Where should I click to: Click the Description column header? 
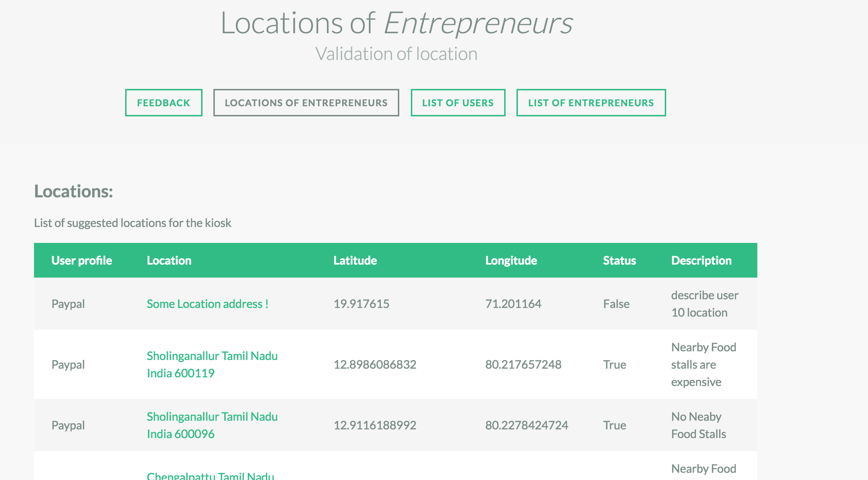tap(701, 261)
